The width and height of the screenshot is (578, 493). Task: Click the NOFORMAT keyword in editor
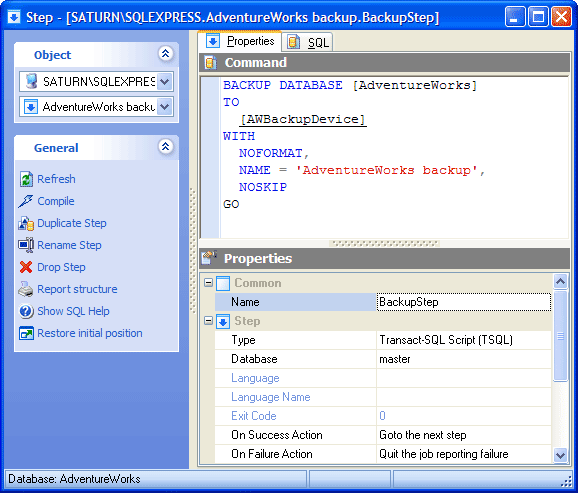tap(271, 153)
